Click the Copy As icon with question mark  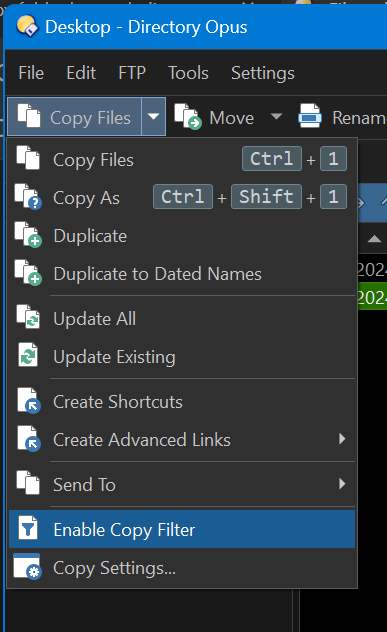coord(28,197)
